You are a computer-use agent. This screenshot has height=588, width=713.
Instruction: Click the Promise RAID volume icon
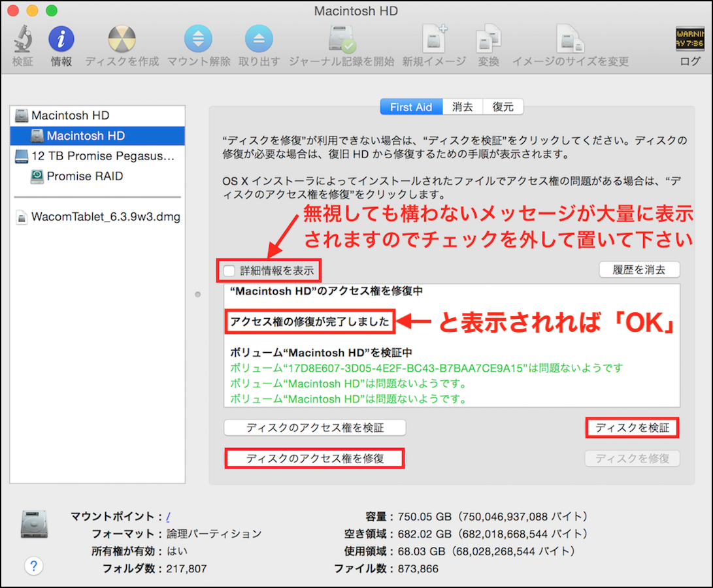37,176
